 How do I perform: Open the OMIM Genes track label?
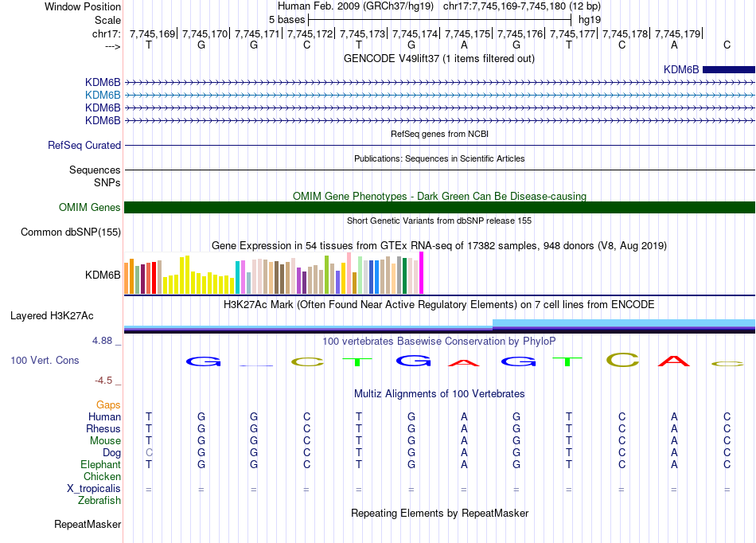tap(90, 207)
